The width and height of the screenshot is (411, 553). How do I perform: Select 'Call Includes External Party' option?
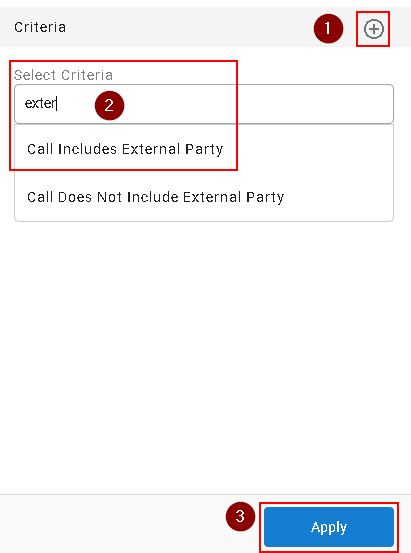(x=125, y=149)
